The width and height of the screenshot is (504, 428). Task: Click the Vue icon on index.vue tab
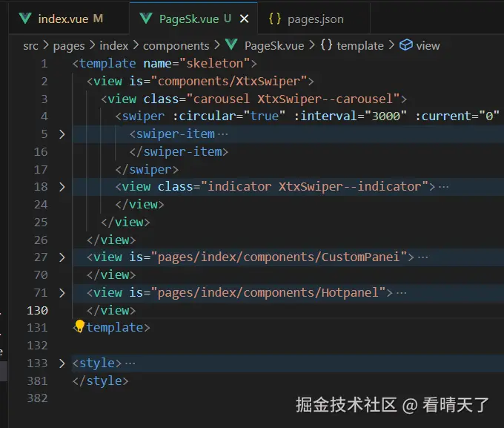click(25, 19)
